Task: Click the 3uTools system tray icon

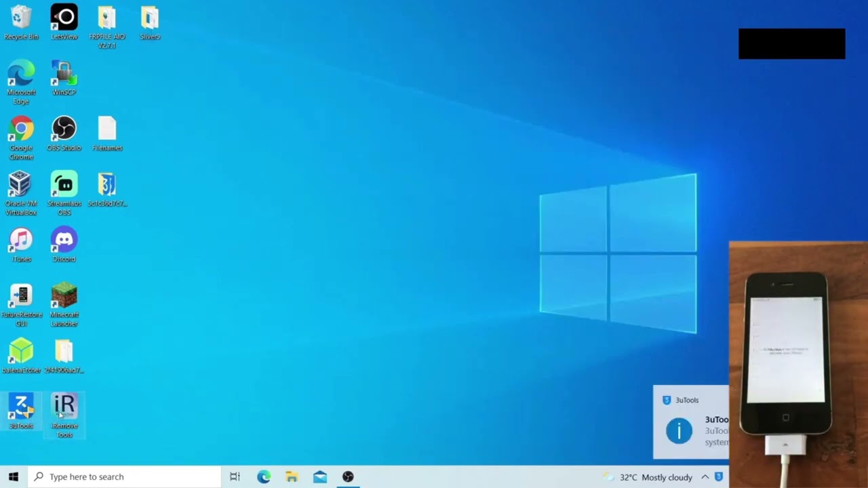Action: [719, 477]
